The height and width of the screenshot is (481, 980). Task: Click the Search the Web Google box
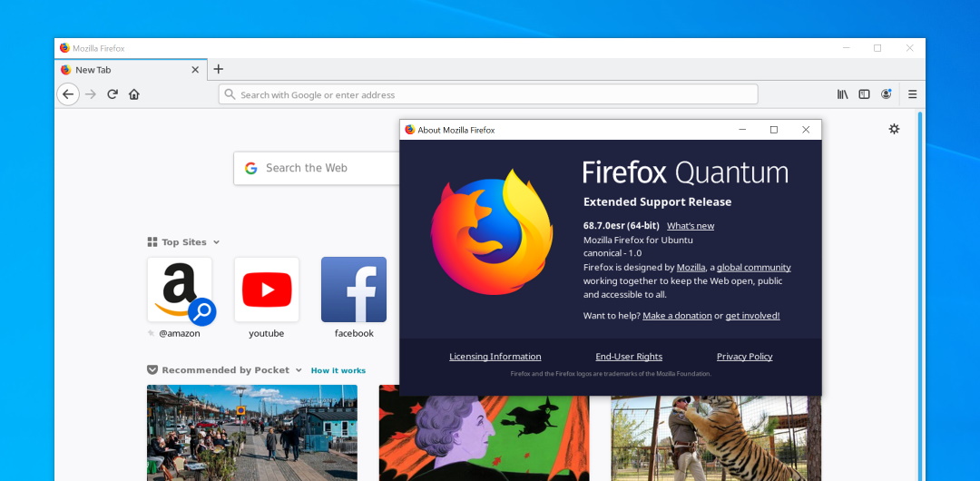[317, 168]
